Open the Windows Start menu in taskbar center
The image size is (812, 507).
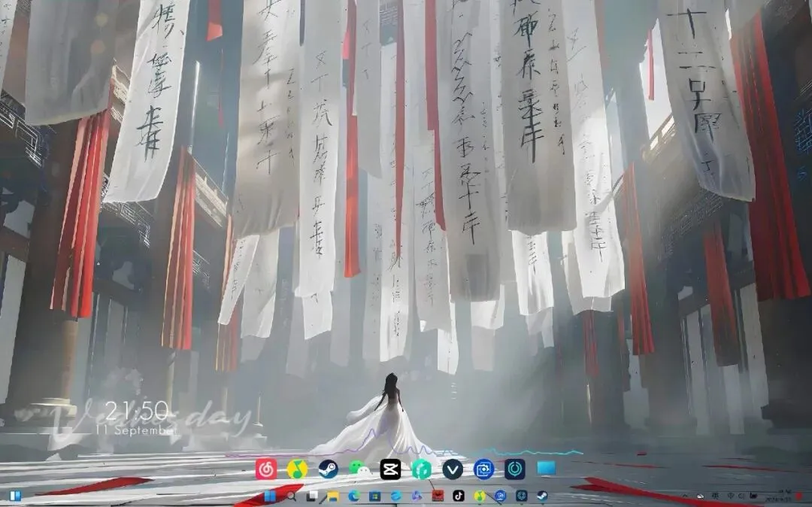[x=270, y=496]
